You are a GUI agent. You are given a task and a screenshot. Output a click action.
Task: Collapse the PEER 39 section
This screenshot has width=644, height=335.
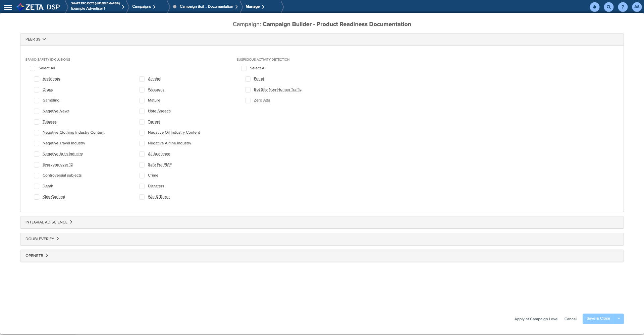pos(36,39)
